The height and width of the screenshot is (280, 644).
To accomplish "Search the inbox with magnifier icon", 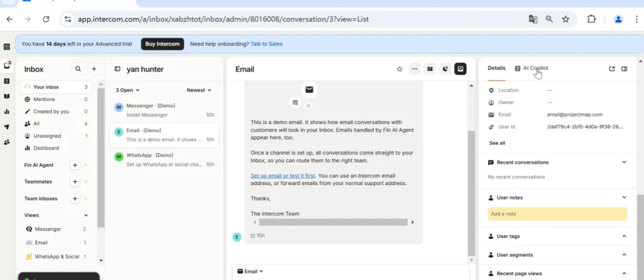I will (78, 69).
